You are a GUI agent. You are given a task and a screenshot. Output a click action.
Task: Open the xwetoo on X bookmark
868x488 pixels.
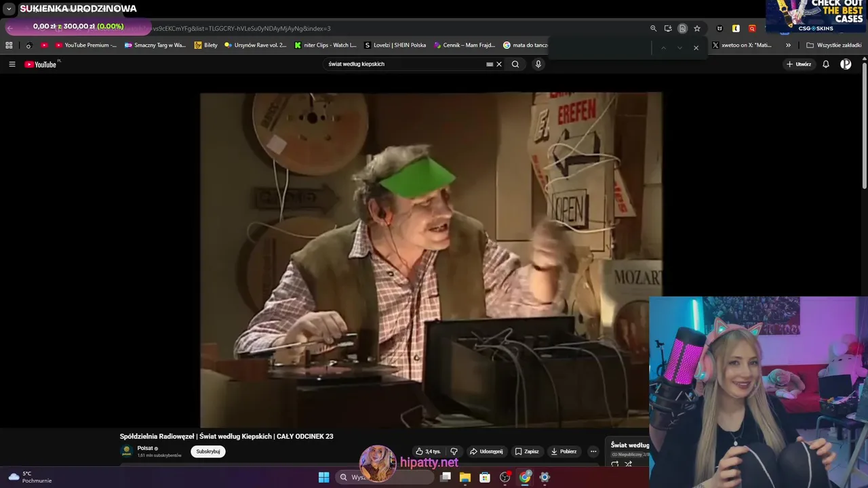point(742,45)
